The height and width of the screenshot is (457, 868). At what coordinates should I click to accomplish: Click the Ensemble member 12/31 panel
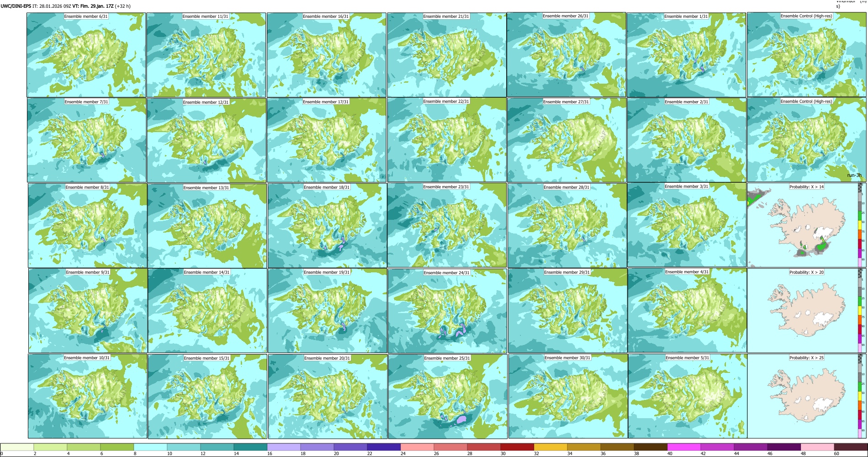[206, 140]
